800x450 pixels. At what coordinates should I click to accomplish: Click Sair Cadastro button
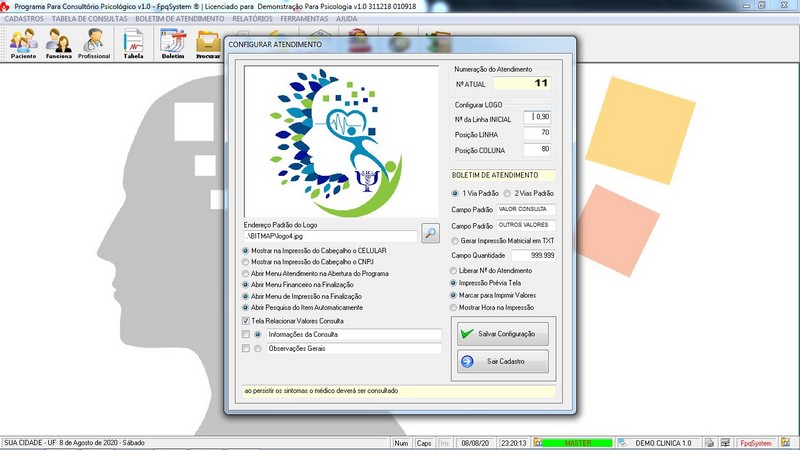click(503, 361)
